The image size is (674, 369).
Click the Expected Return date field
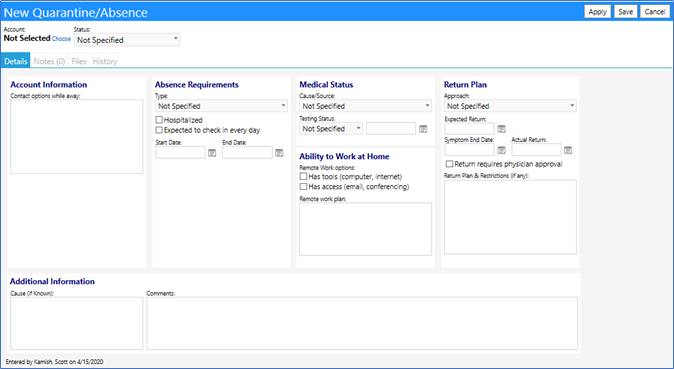coord(469,129)
